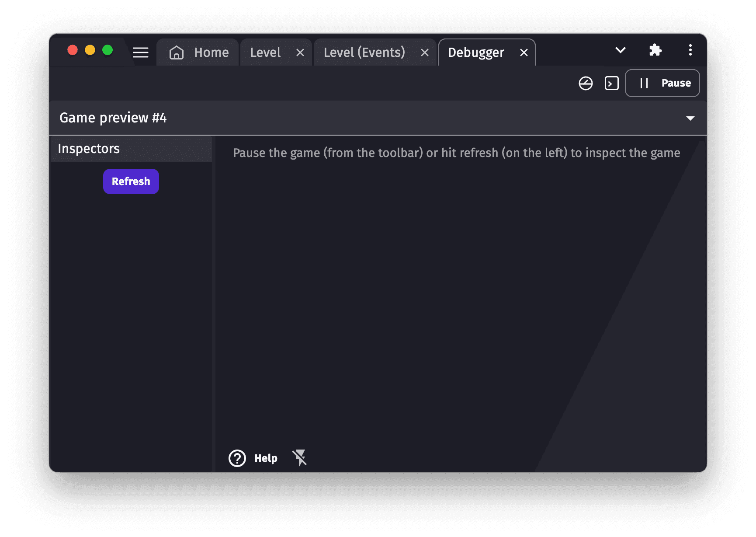Close the Level tab

pos(300,53)
